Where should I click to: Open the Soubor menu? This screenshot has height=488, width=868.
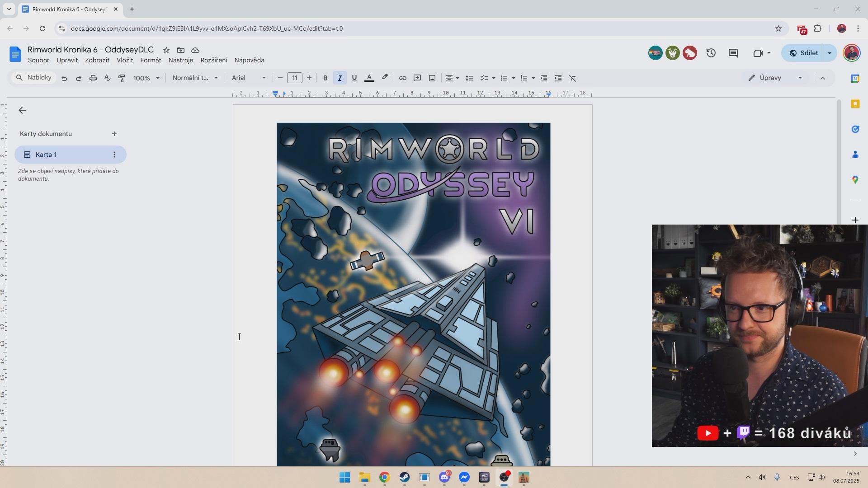38,60
